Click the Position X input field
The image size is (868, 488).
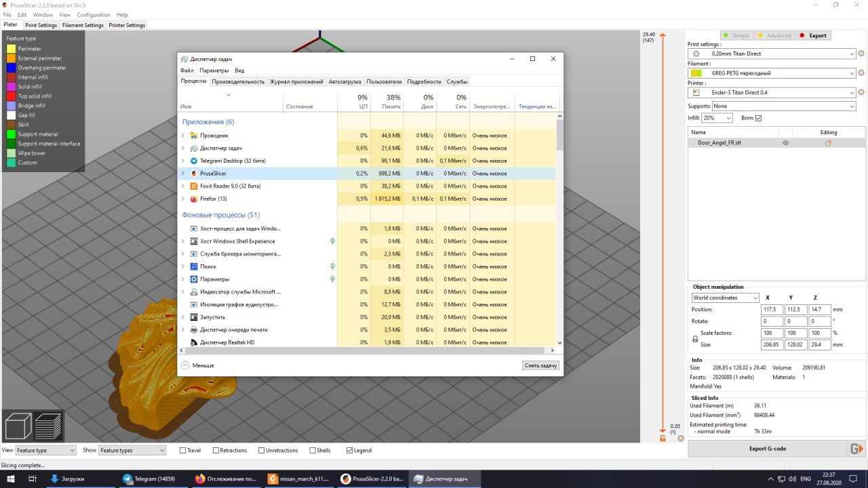(772, 310)
